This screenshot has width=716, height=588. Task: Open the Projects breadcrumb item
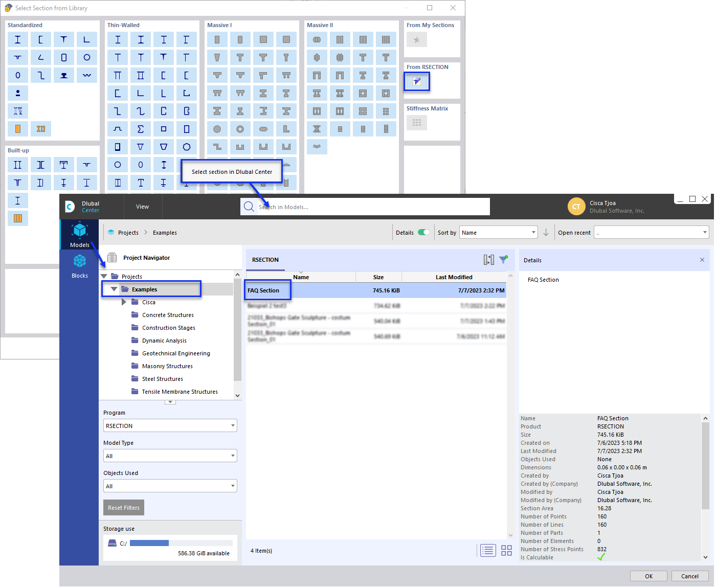(128, 232)
